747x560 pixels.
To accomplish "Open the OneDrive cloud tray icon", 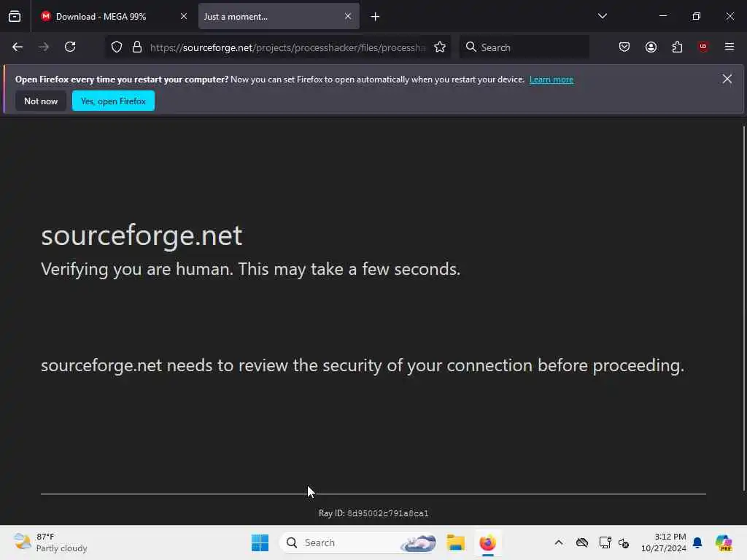I will pyautogui.click(x=582, y=542).
